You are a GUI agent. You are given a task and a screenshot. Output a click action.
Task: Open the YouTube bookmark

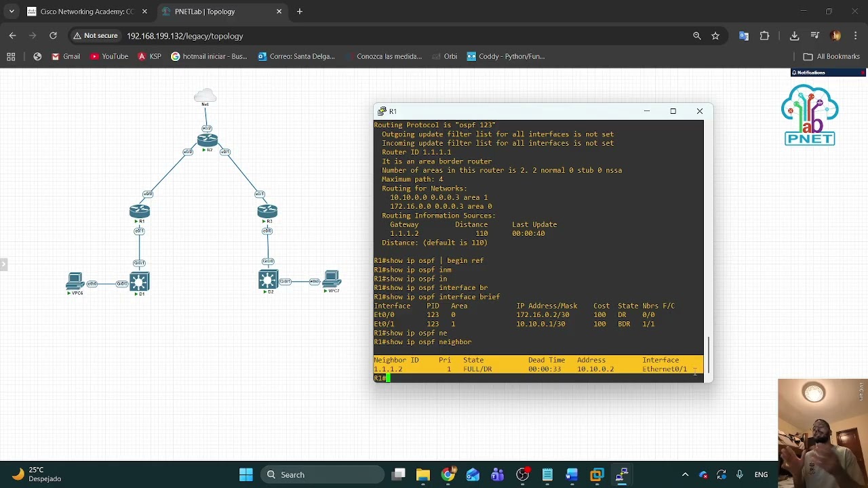tap(108, 56)
